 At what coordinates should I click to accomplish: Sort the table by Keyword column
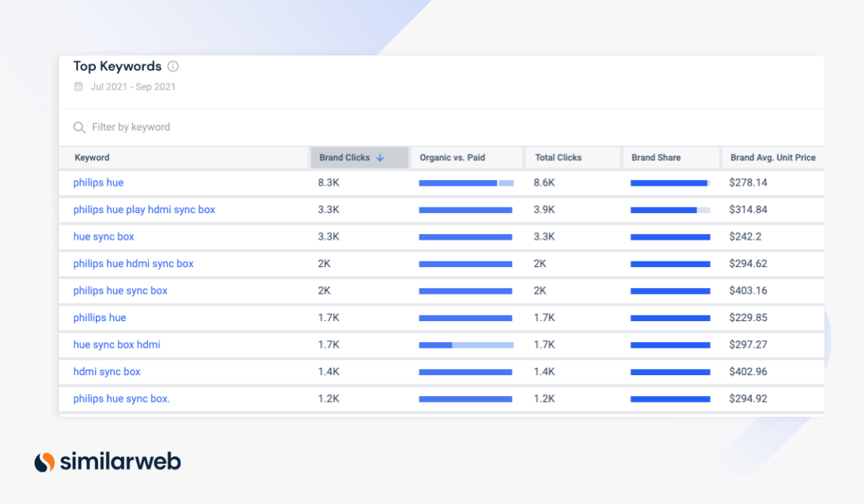(91, 157)
